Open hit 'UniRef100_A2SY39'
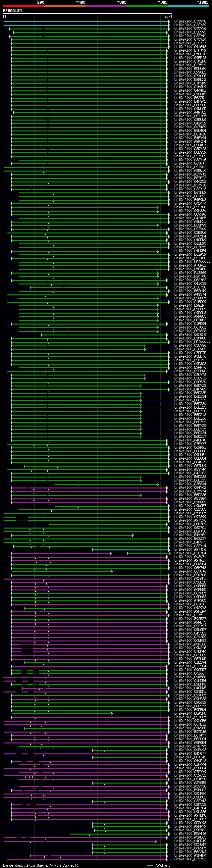 pyautogui.click(x=190, y=25)
